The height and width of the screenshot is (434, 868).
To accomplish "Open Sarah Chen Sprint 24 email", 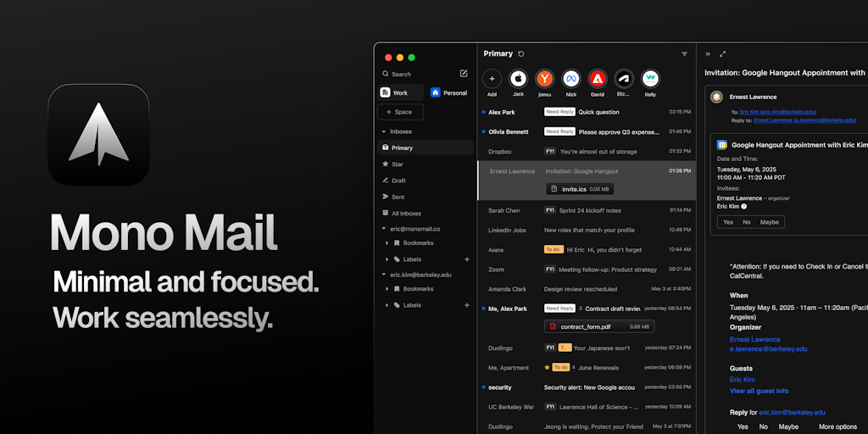I will click(587, 210).
